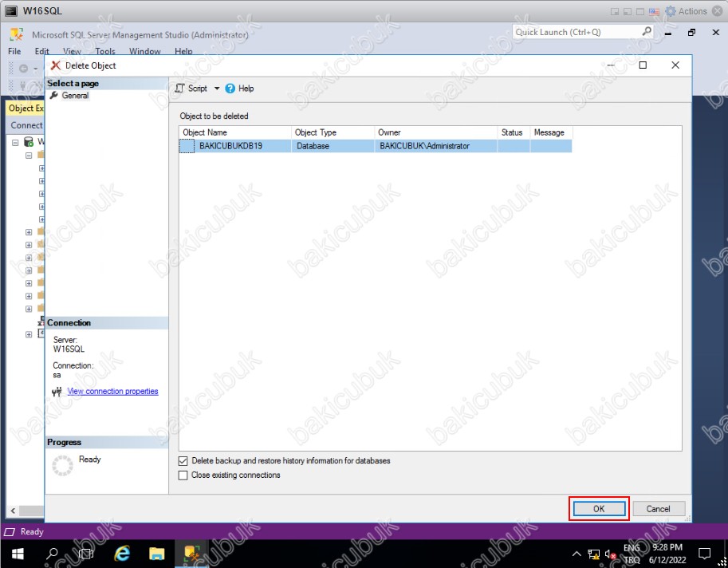Click the ENG TRQ language indicator
This screenshot has height=568, width=728.
pyautogui.click(x=632, y=554)
